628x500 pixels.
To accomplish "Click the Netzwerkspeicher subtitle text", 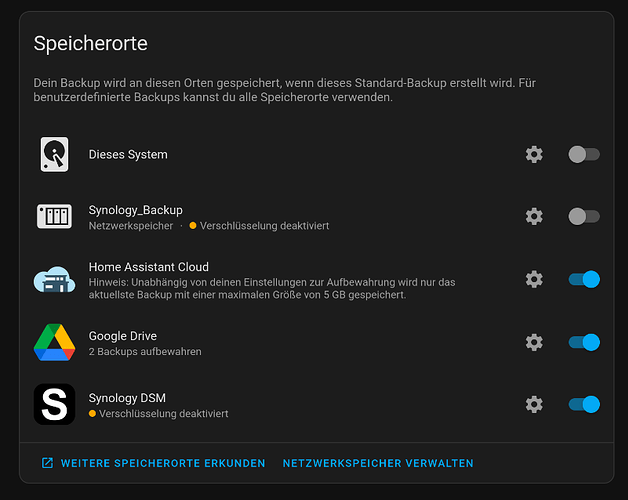I will tap(131, 226).
